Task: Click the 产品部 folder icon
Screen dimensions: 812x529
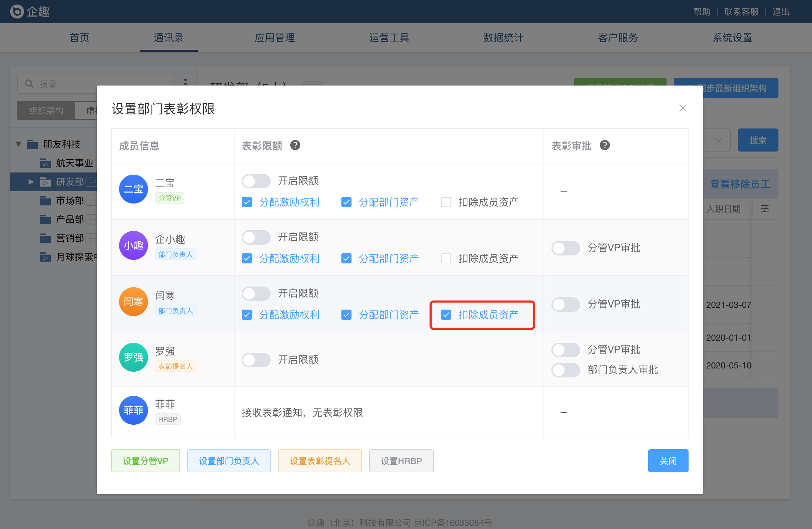Action: (45, 219)
